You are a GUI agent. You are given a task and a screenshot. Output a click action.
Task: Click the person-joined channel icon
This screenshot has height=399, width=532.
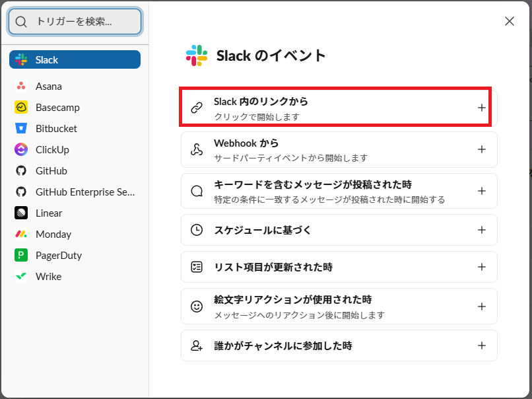click(197, 345)
